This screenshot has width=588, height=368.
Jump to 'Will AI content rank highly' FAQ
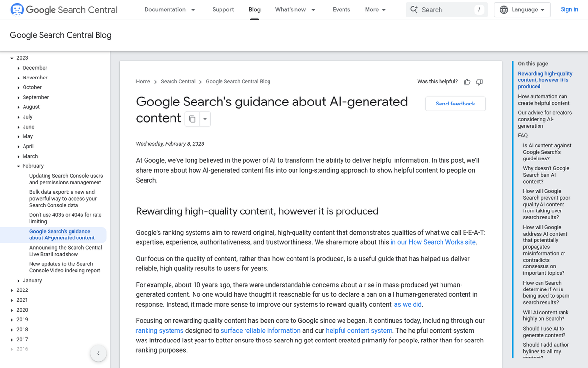(x=546, y=315)
